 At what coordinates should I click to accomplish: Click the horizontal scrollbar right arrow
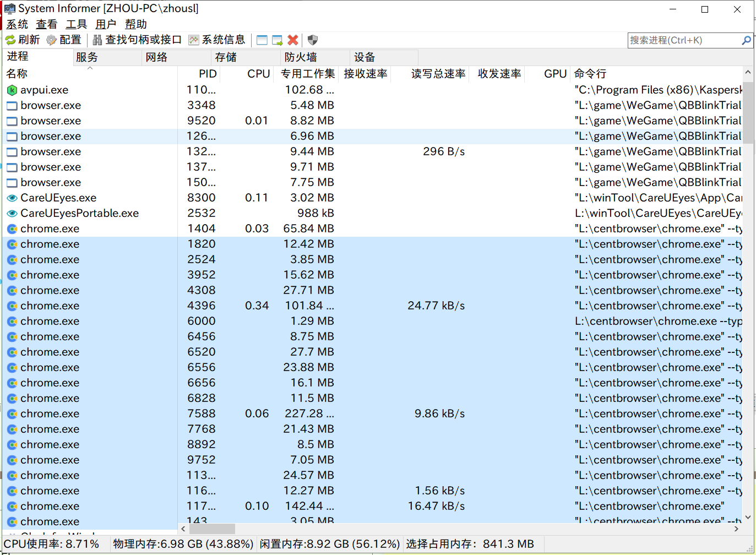point(736,529)
